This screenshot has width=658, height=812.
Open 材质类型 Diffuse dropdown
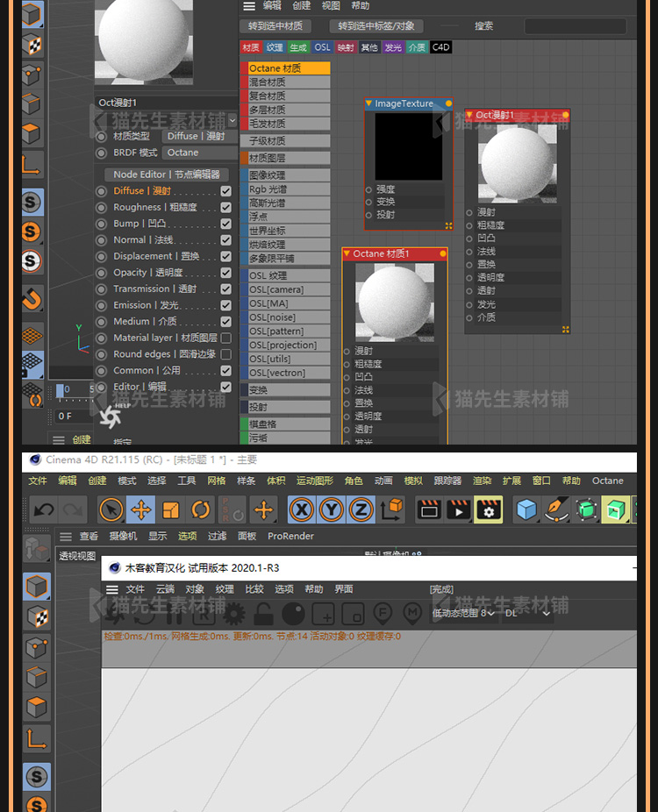point(200,136)
